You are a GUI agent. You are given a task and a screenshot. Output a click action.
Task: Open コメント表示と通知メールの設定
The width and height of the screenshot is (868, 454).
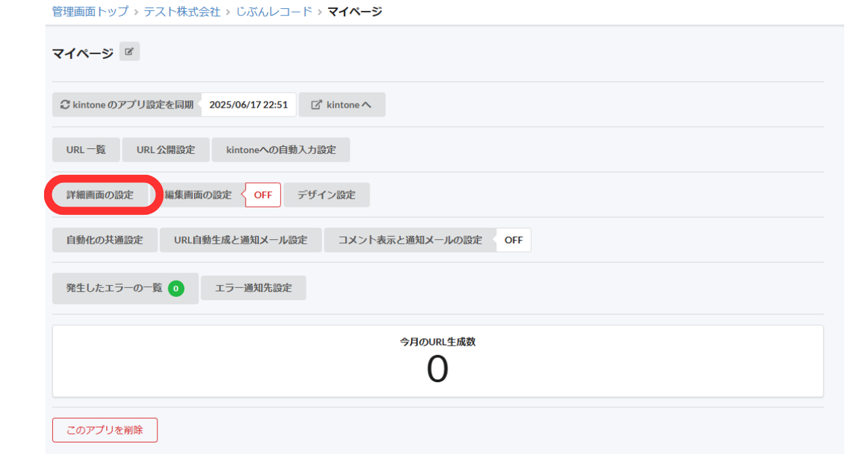point(410,240)
